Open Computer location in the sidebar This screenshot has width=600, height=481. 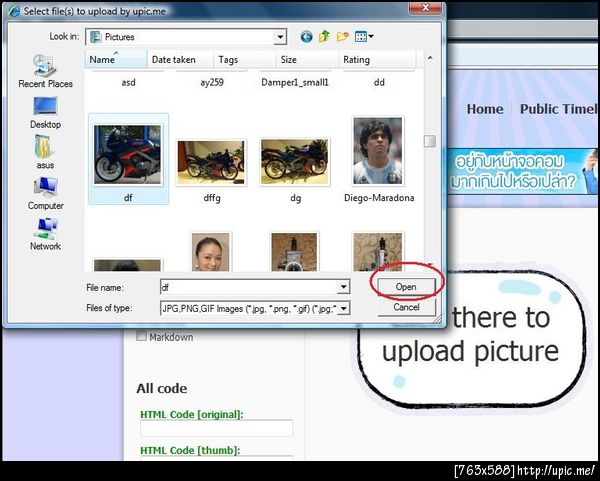coord(45,194)
